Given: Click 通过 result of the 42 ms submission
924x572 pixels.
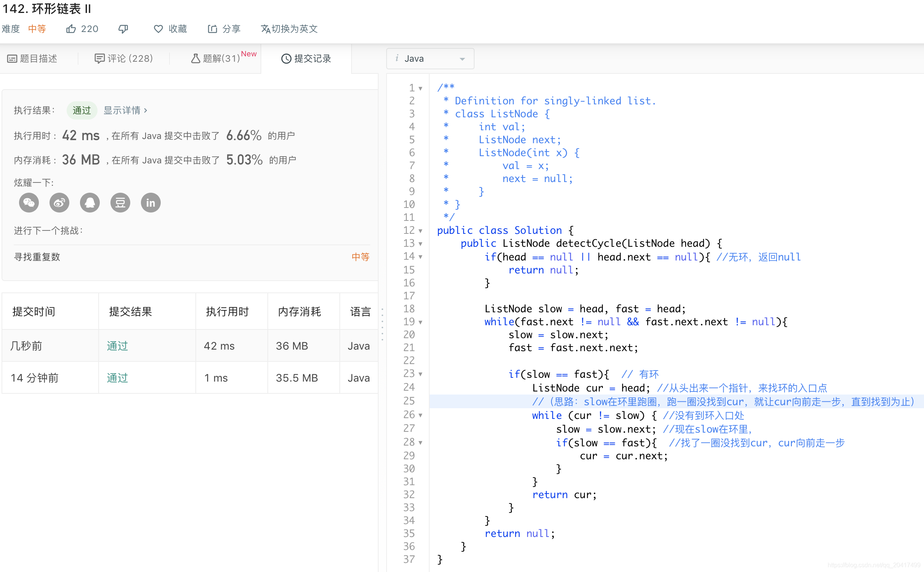Looking at the screenshot, I should [117, 345].
